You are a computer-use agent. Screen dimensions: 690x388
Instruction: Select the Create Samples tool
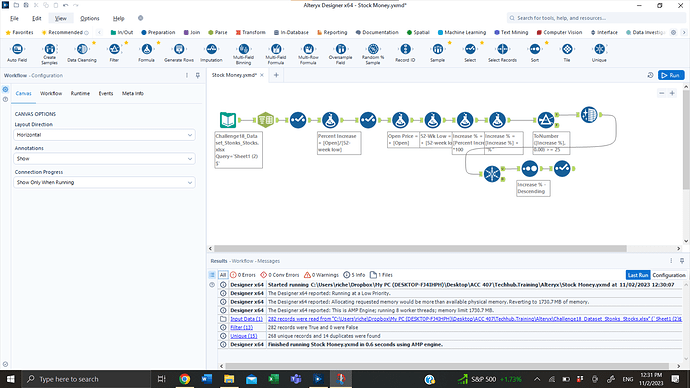[49, 53]
